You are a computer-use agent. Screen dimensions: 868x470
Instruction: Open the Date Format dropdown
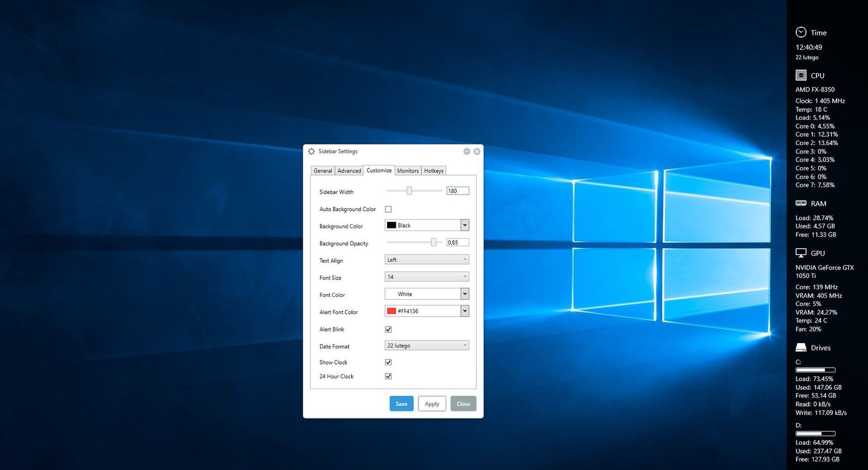click(427, 345)
